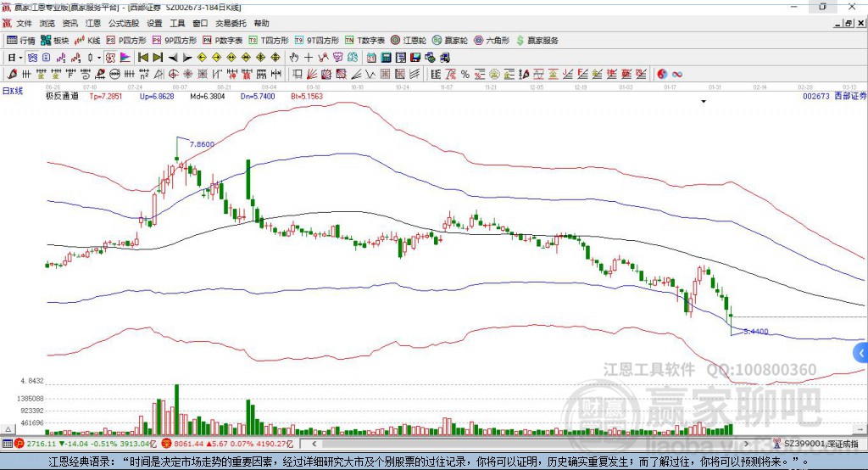Expand side panel with blue arrow tab
Screen dimensions: 868x470
click(x=861, y=353)
